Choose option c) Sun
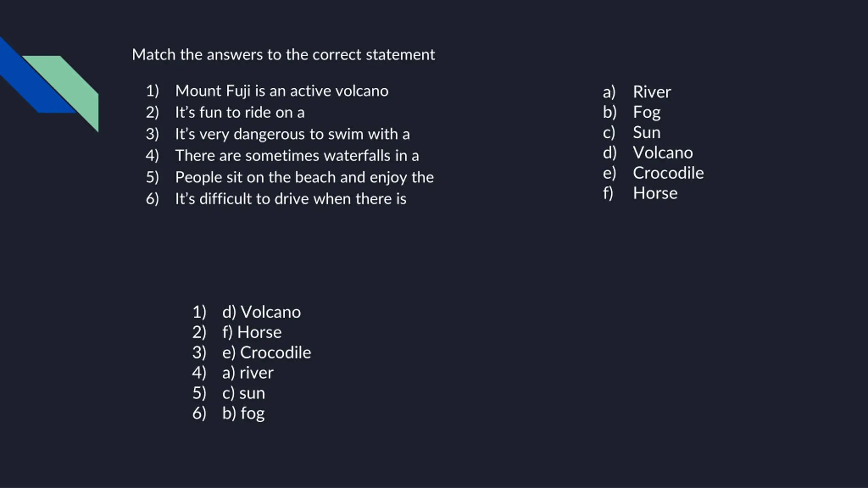Screen dimensions: 868x488 click(646, 133)
